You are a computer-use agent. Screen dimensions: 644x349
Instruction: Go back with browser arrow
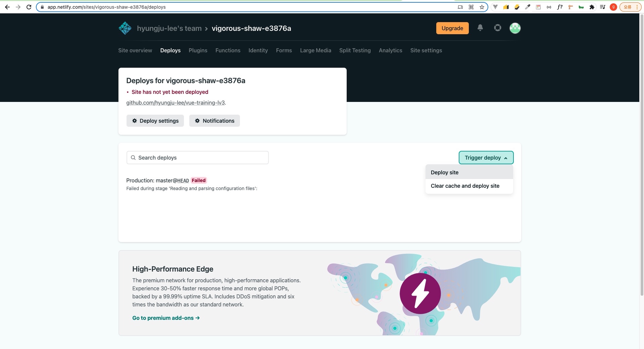(7, 7)
